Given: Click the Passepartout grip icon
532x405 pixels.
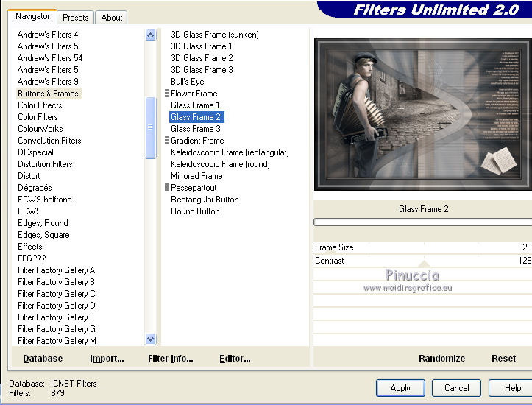Looking at the screenshot, I should [x=166, y=188].
